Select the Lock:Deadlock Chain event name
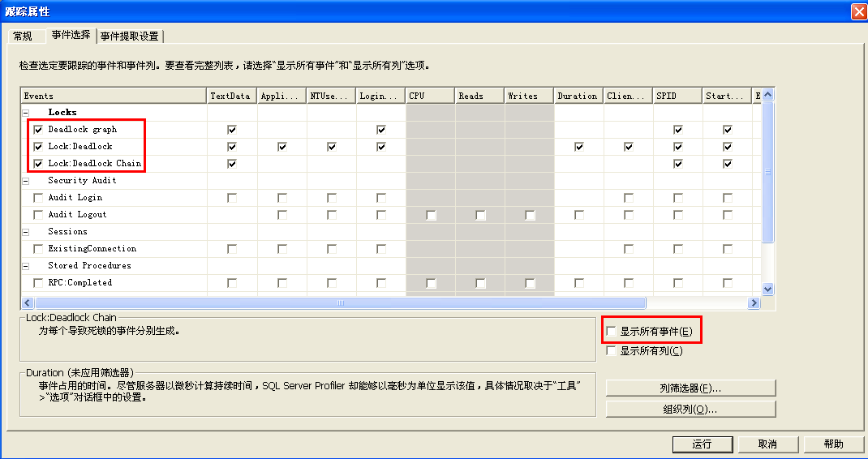868x459 pixels. coord(95,163)
